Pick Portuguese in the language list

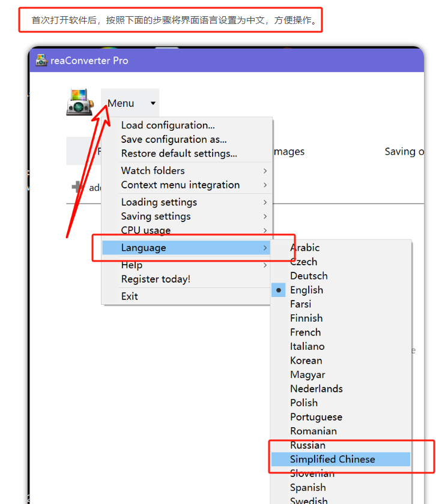point(341,417)
